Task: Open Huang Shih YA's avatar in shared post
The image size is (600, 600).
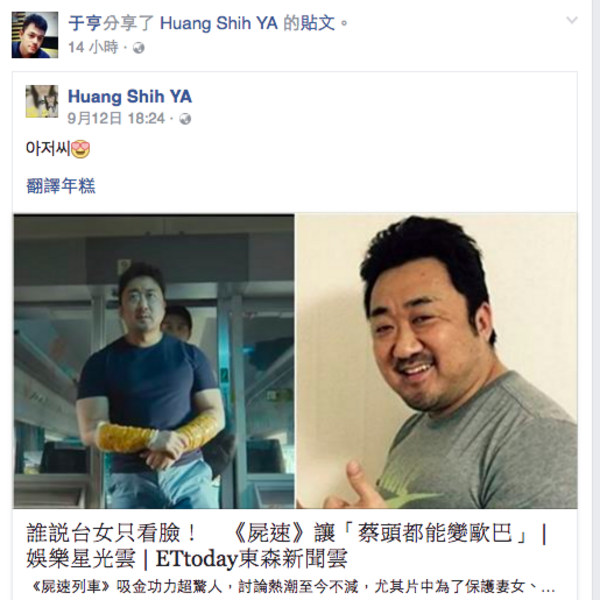Action: point(42,101)
